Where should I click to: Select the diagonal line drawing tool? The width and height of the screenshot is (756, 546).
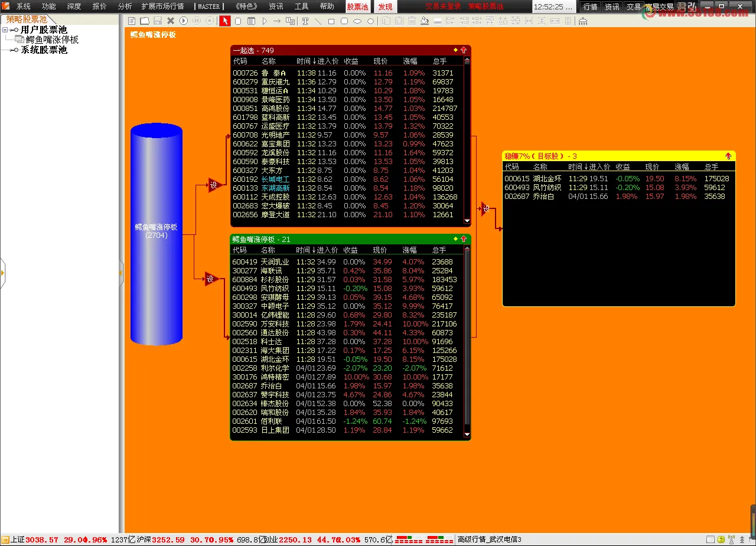(x=318, y=21)
